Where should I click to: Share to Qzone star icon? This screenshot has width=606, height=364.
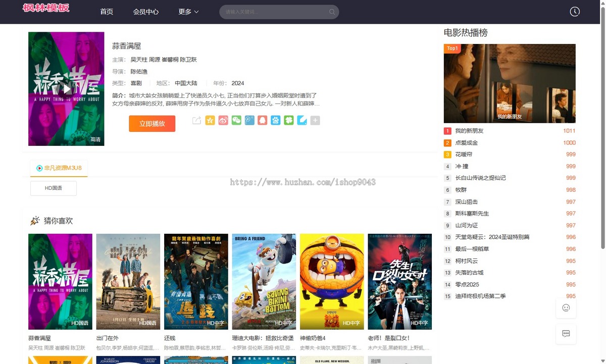210,121
